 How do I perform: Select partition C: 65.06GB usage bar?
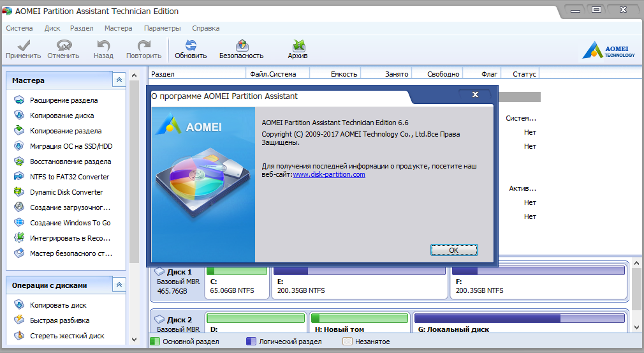pyautogui.click(x=237, y=271)
